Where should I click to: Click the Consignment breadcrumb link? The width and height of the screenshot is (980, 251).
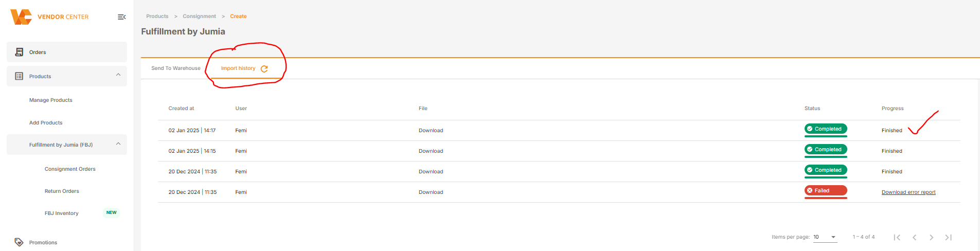pos(199,16)
